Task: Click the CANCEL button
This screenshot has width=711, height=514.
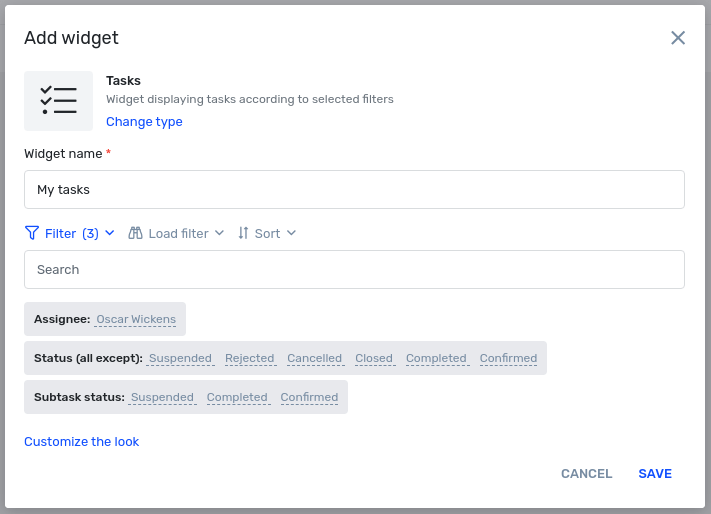Action: (587, 474)
